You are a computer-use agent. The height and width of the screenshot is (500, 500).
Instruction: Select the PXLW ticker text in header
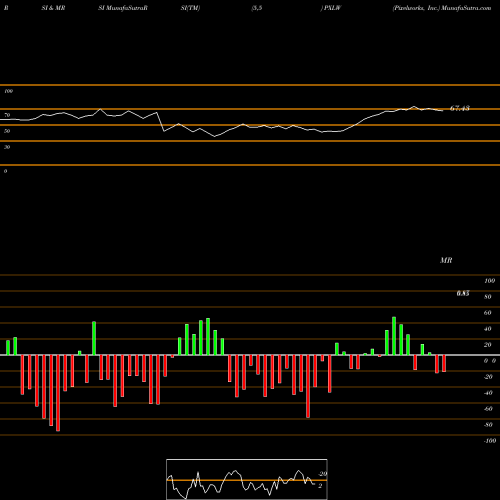(x=331, y=8)
